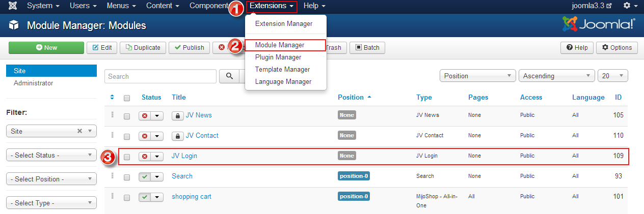This screenshot has height=214, width=644.
Task: Open the shopping cart module link
Action: click(192, 197)
